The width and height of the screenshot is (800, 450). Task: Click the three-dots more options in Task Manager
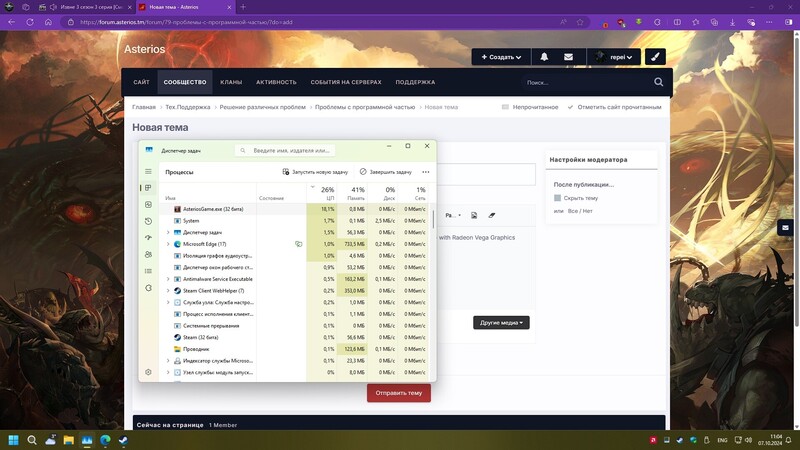(x=426, y=172)
